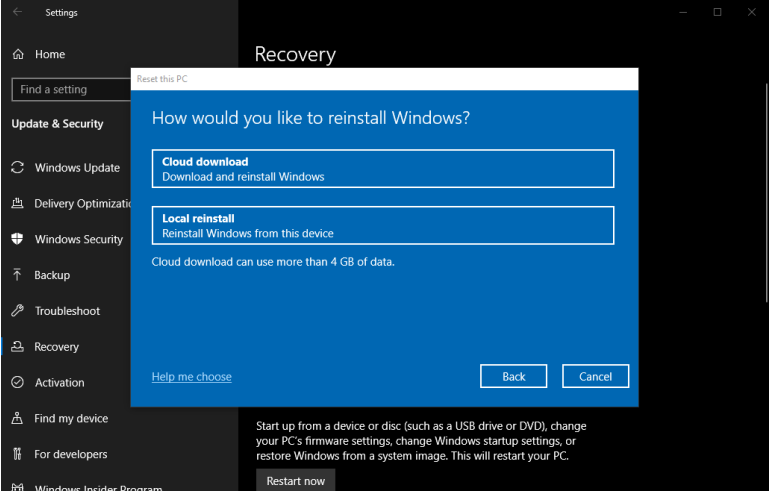Click the Backup arrow icon
770x493 pixels.
pos(18,275)
